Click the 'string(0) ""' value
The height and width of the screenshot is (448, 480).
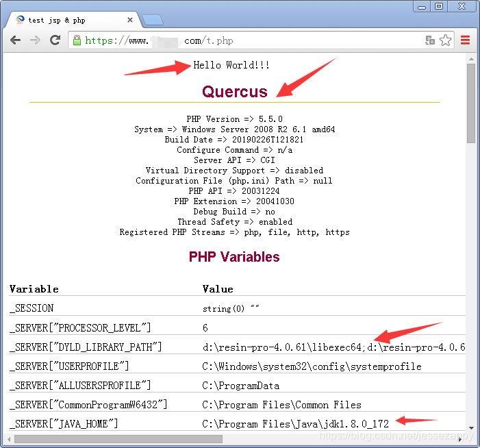pos(231,308)
